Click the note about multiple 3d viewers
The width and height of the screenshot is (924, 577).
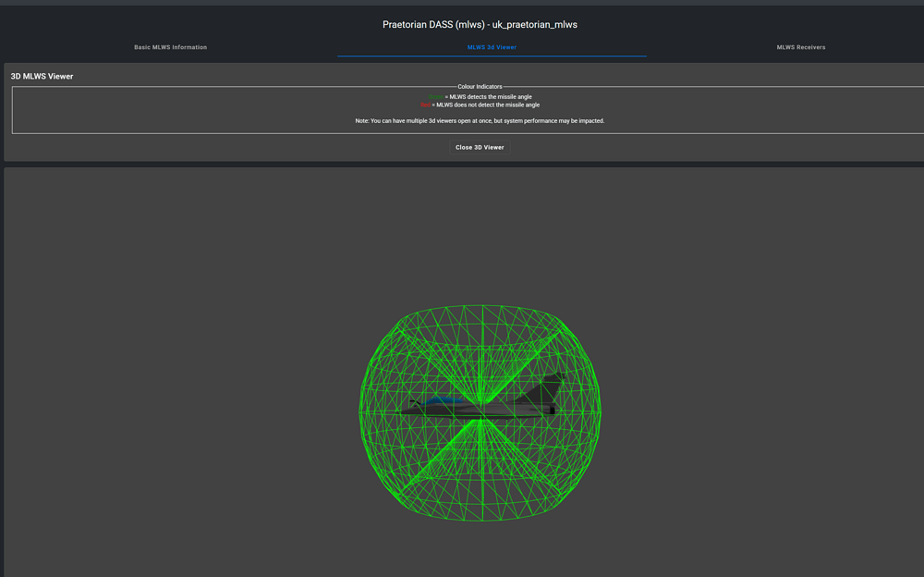tap(480, 121)
